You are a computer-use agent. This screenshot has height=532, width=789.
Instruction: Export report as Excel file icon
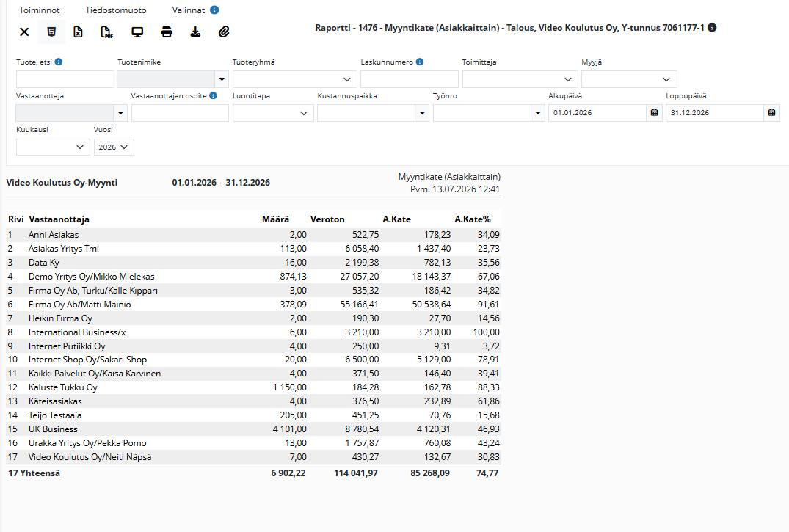[x=78, y=32]
